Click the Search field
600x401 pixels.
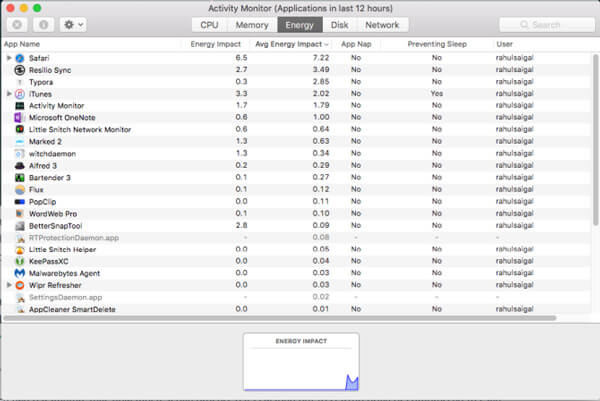pyautogui.click(x=547, y=25)
